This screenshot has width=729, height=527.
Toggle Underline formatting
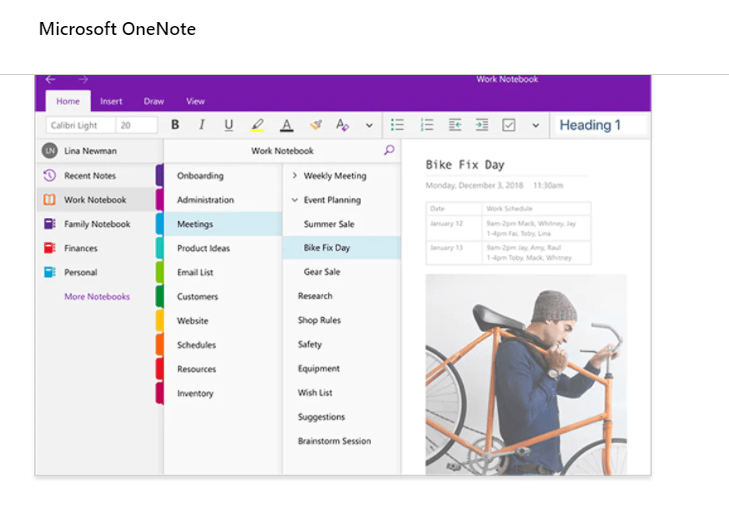[229, 125]
